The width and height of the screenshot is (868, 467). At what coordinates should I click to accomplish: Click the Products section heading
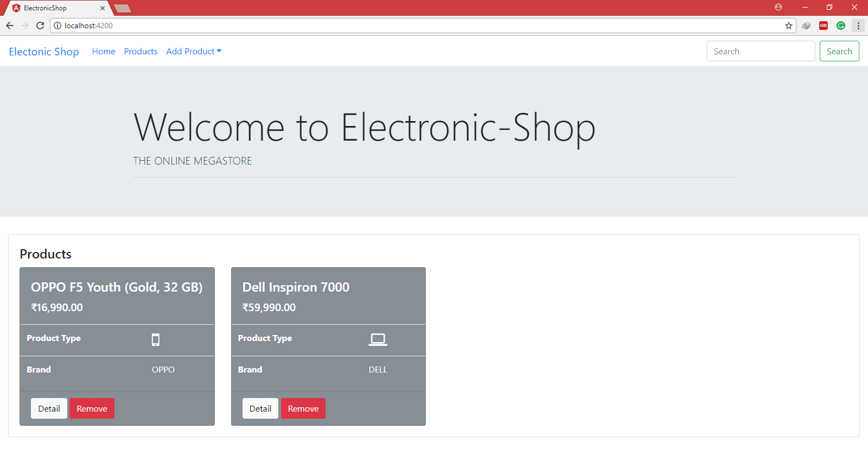(46, 254)
